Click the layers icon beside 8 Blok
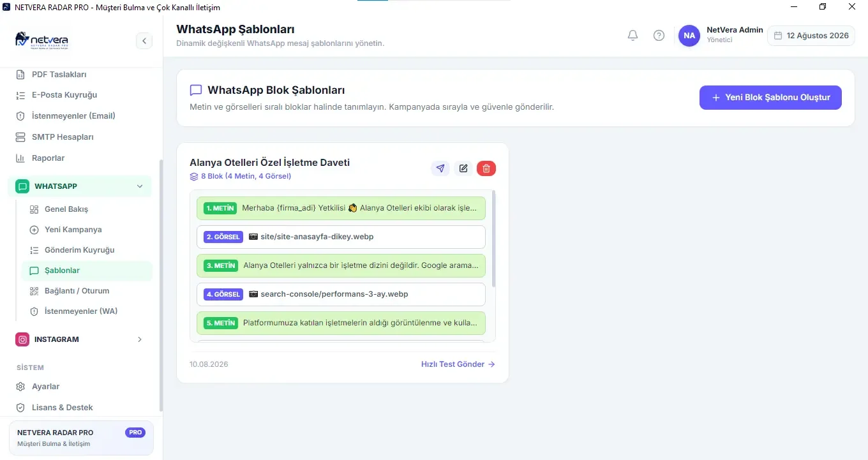 tap(194, 176)
